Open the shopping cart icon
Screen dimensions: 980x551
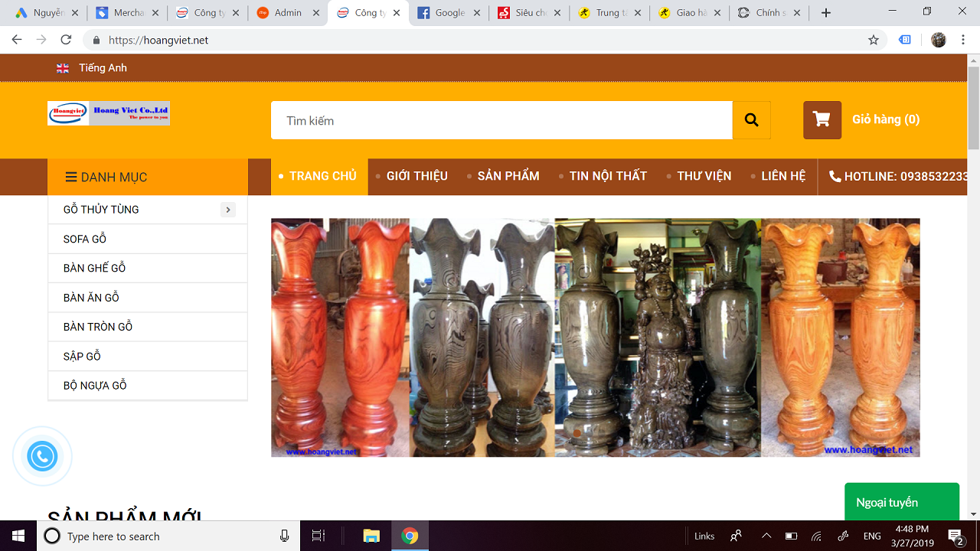[822, 119]
